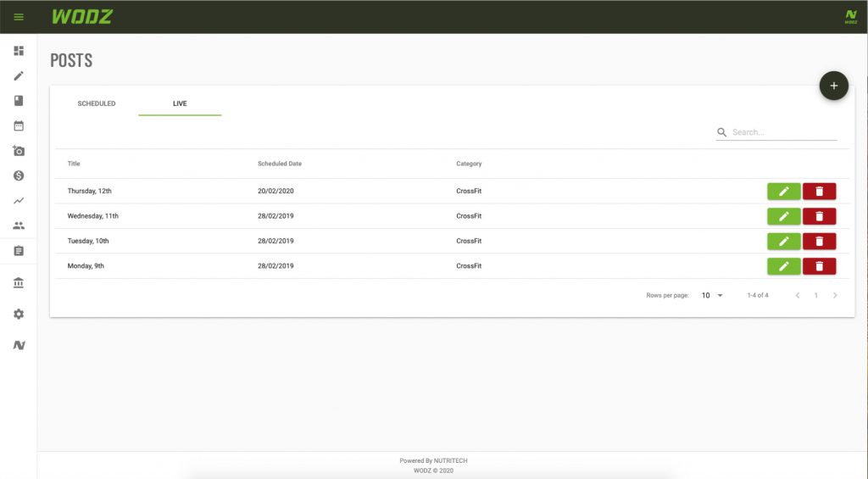The width and height of the screenshot is (868, 479).
Task: Delete the Thursday, 12th post
Action: click(x=820, y=191)
